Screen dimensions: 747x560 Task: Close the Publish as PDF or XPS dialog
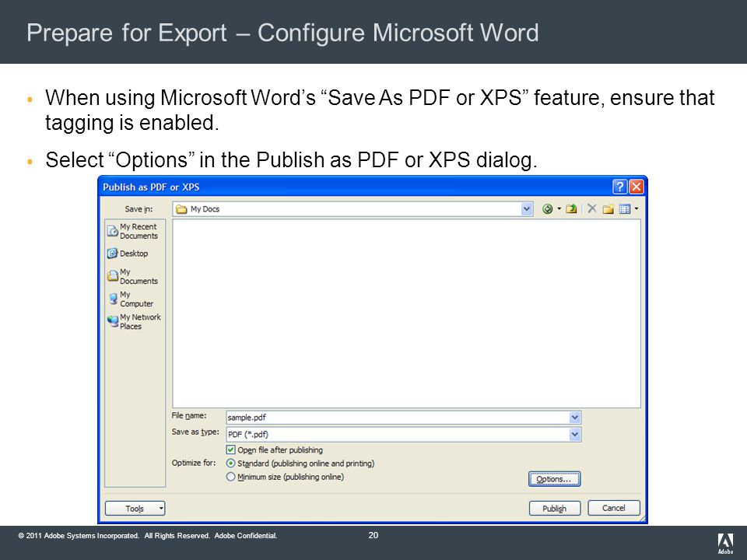(637, 187)
